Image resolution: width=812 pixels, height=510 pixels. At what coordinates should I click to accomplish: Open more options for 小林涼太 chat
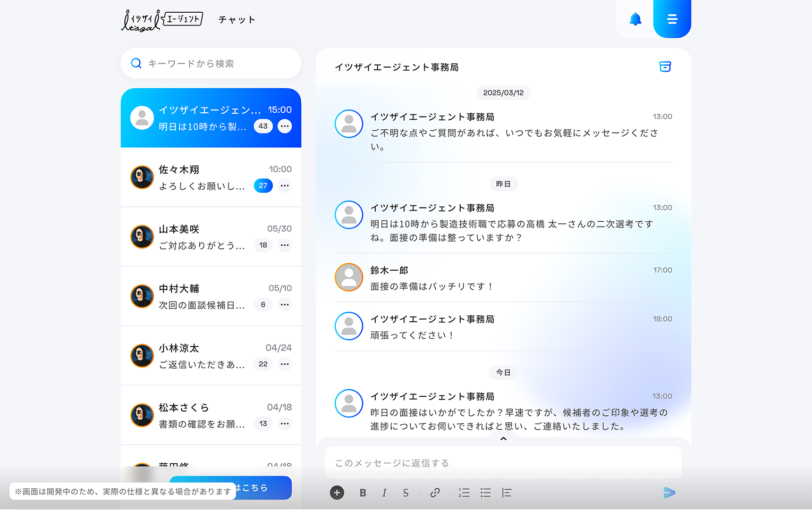[285, 364]
